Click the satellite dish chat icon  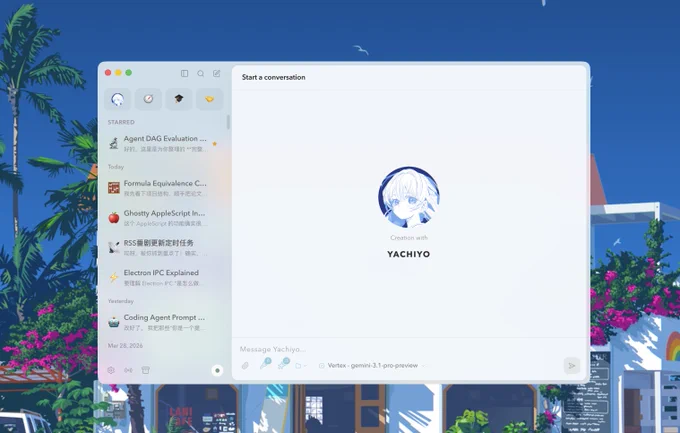coord(114,247)
